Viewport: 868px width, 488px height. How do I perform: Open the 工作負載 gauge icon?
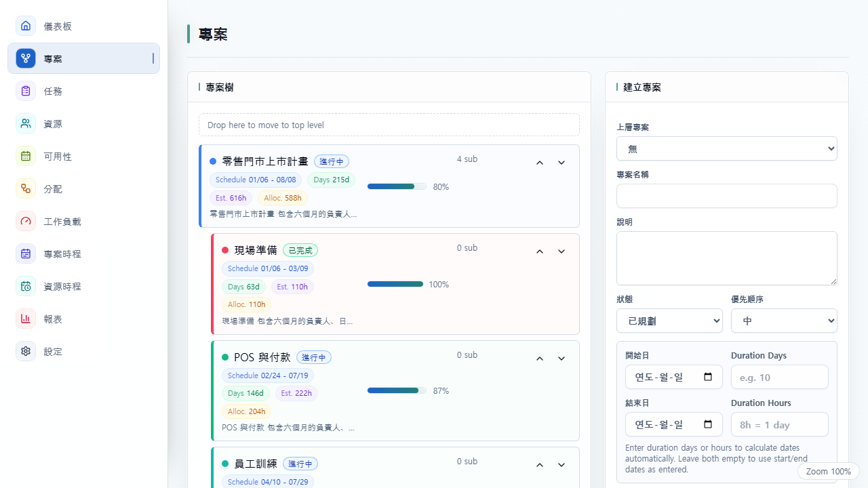[x=26, y=221]
